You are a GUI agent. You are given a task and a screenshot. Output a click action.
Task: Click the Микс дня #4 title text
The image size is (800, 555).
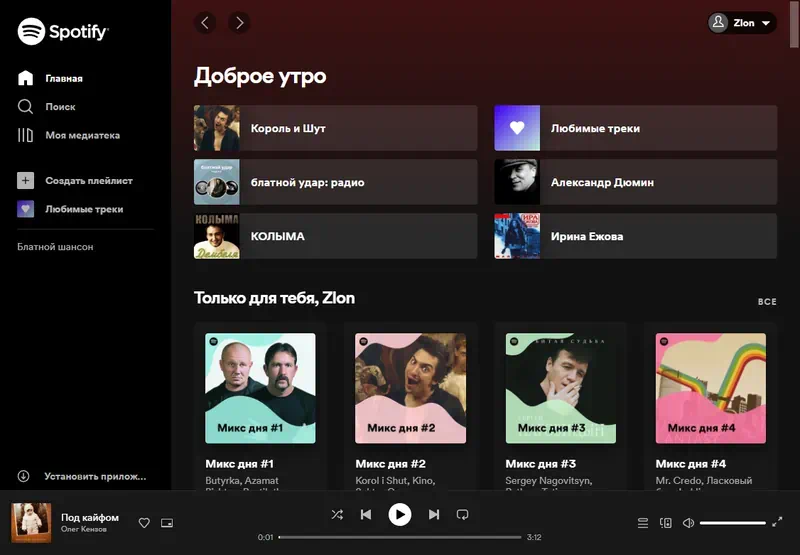pyautogui.click(x=691, y=464)
